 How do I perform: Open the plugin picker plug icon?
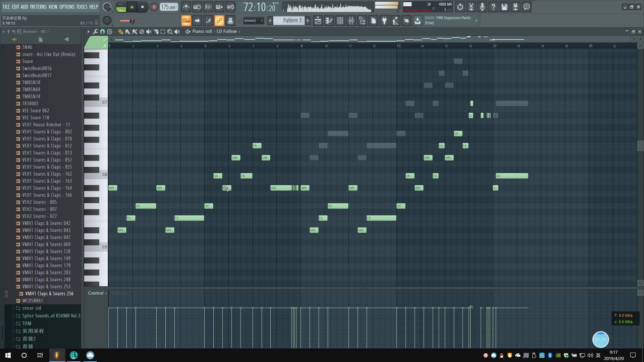click(x=384, y=21)
